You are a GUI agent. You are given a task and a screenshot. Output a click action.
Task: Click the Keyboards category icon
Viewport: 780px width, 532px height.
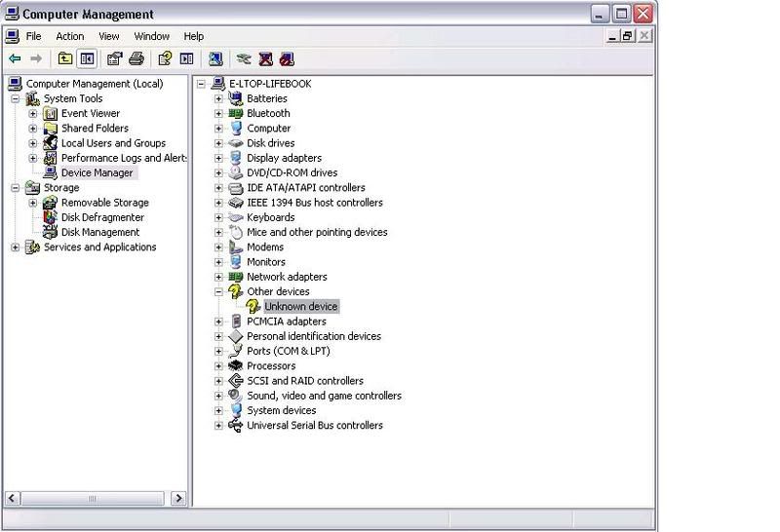pos(235,217)
